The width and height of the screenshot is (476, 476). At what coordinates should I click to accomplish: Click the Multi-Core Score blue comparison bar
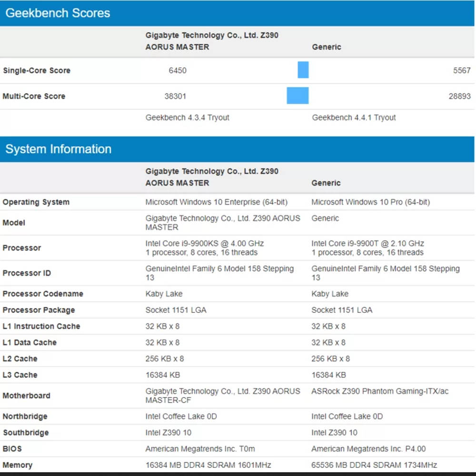[x=297, y=96]
